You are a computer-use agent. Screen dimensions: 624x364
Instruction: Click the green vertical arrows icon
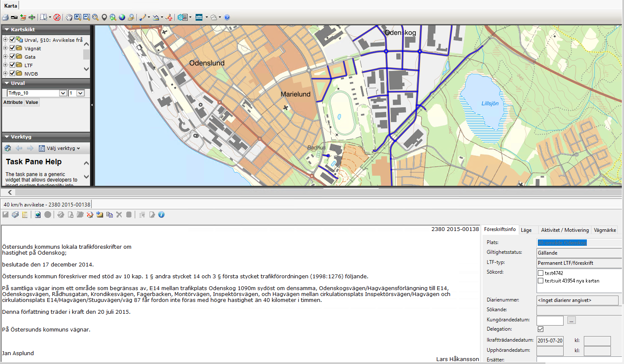pos(32,17)
